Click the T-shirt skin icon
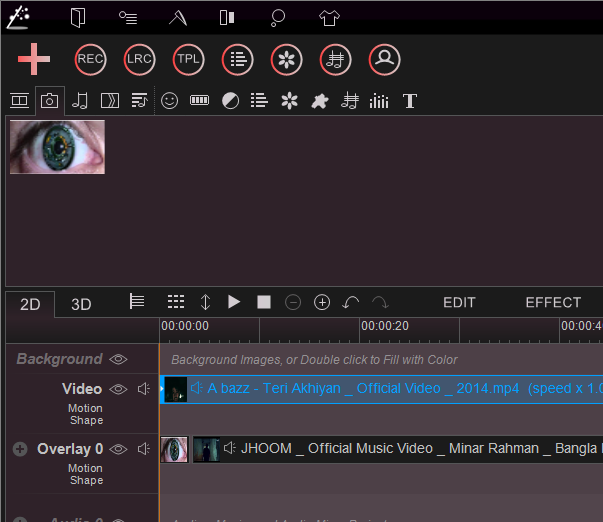The image size is (603, 522). coord(329,18)
